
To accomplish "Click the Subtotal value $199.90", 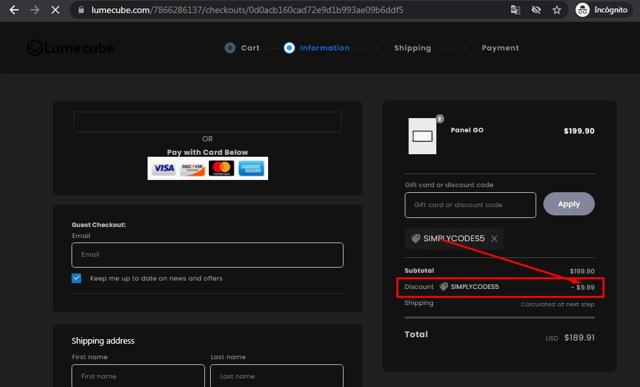I will [x=582, y=271].
